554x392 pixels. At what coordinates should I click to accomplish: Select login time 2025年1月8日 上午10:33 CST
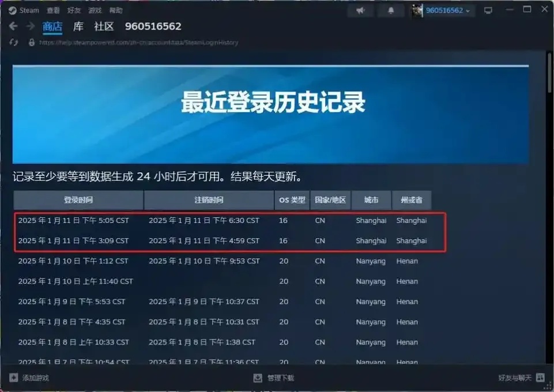(x=73, y=342)
